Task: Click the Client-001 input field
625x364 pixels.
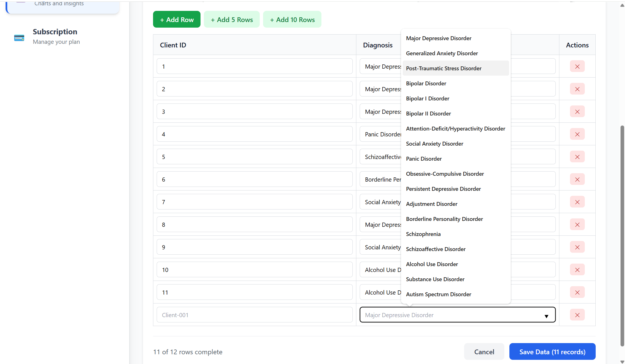Action: (x=254, y=315)
